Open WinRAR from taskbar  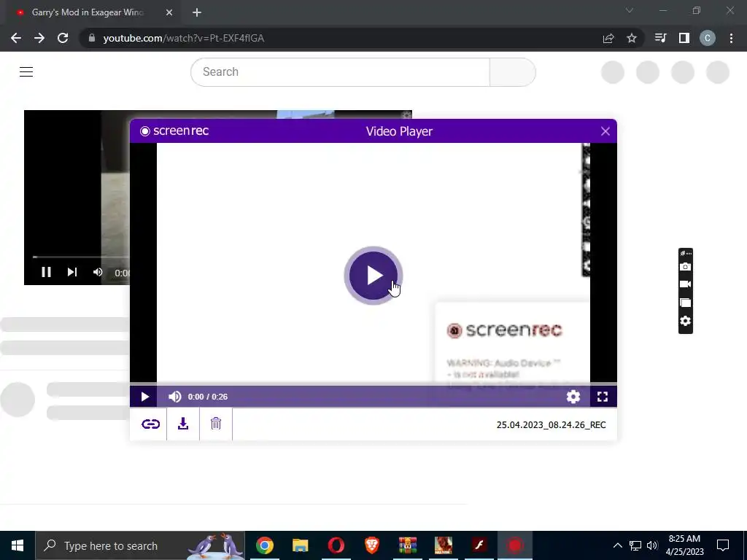point(407,545)
